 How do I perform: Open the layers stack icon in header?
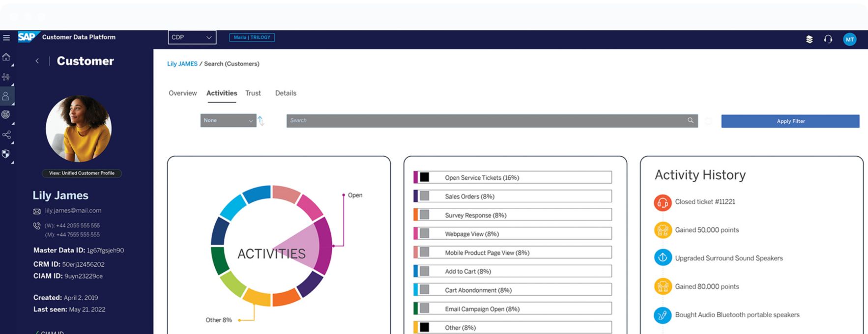click(x=809, y=39)
